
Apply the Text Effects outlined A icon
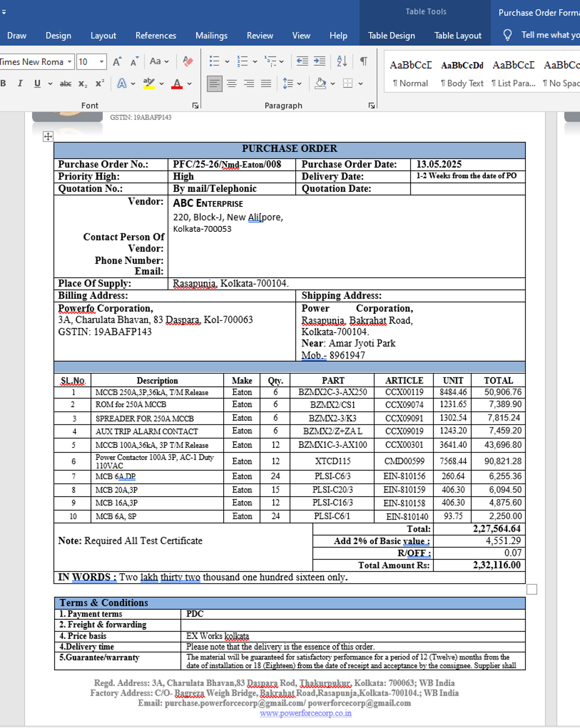122,83
